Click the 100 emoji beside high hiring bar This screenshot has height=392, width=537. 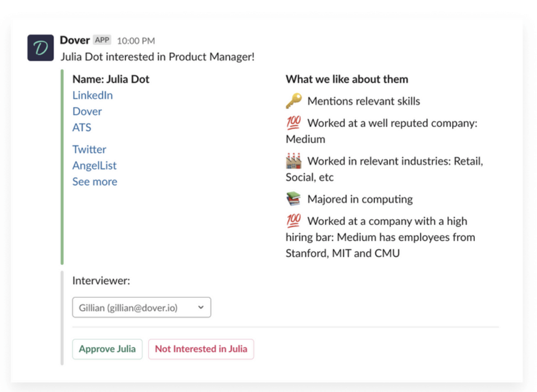pyautogui.click(x=294, y=221)
